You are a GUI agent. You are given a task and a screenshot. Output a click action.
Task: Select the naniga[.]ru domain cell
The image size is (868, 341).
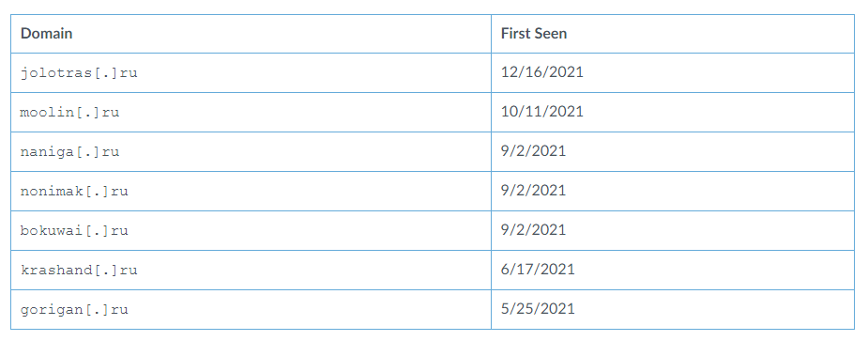[251, 151]
